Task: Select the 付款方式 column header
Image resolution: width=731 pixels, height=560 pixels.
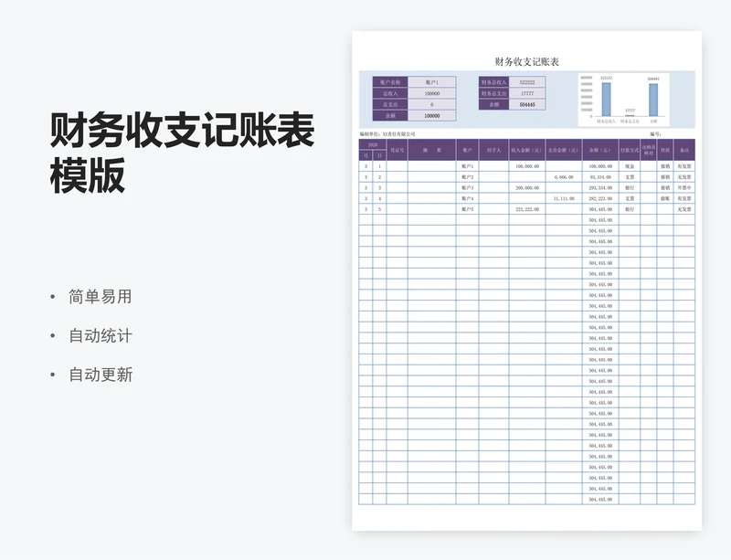Action: [x=630, y=150]
